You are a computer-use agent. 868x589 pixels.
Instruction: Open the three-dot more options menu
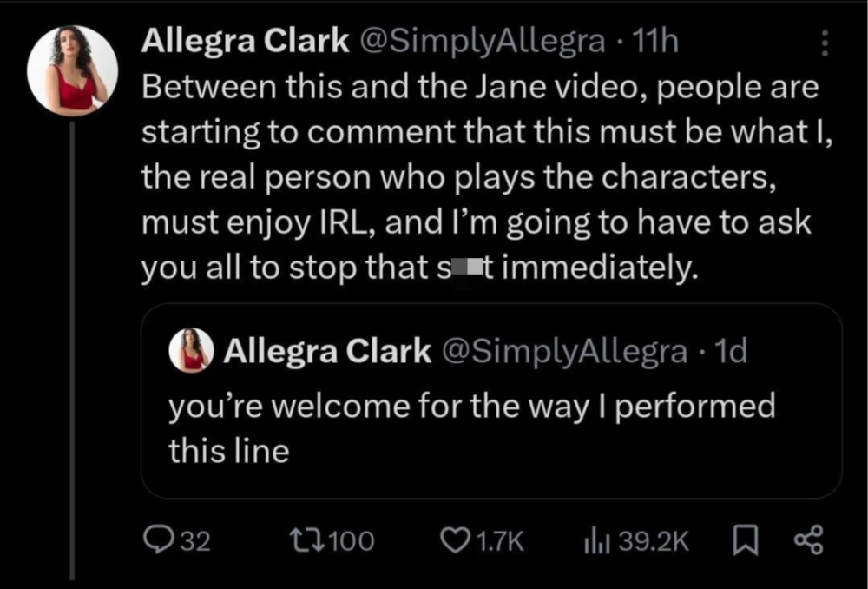tap(824, 43)
